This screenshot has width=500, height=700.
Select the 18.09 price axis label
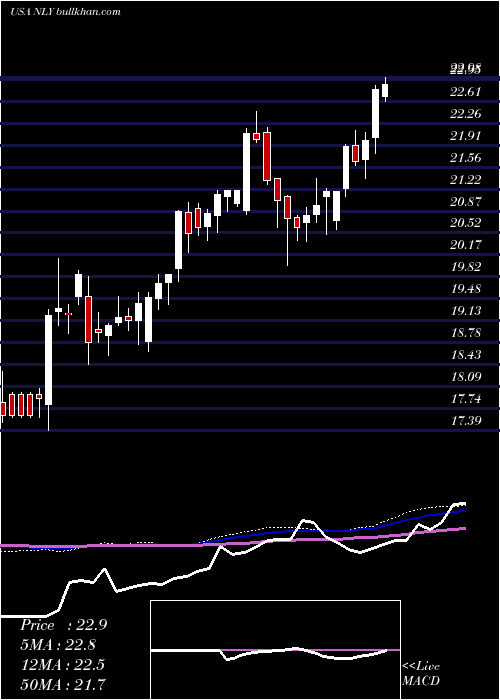[x=466, y=376]
